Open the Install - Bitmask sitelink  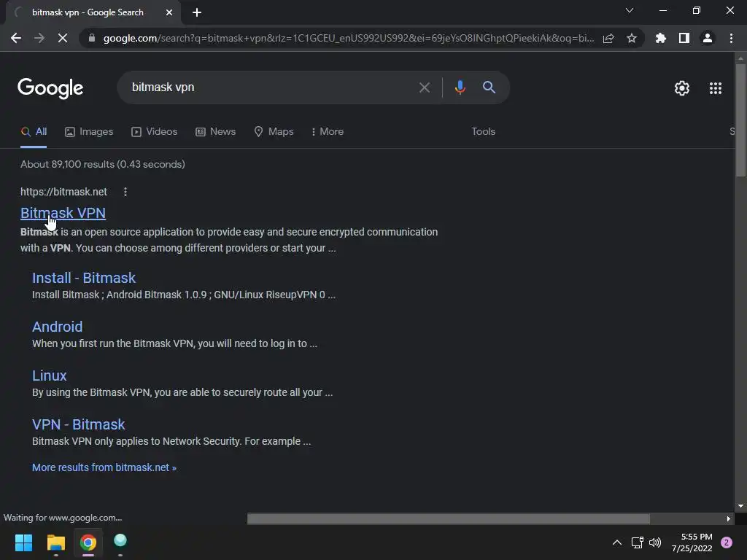point(84,278)
